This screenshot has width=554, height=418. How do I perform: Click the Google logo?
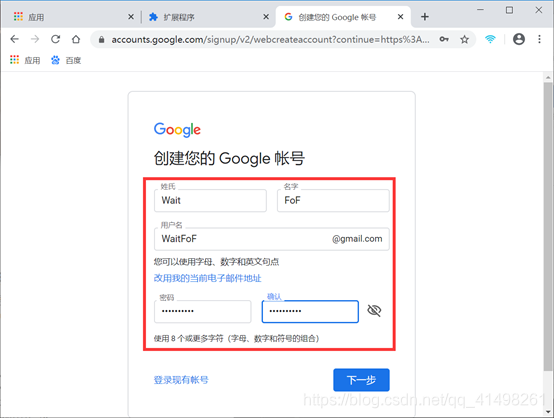[177, 130]
